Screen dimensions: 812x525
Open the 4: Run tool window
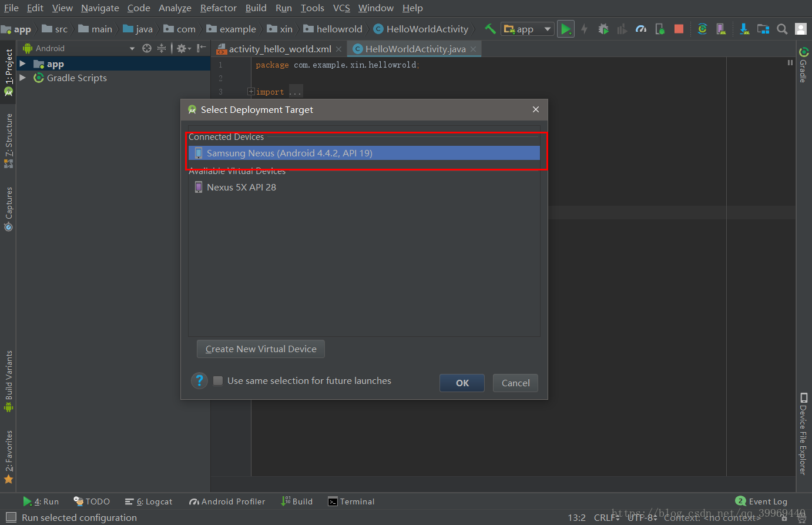(41, 501)
